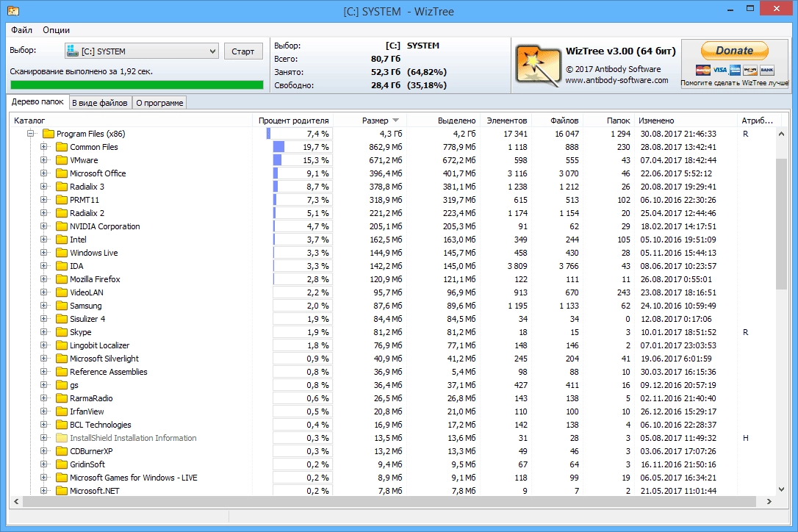Open the Файл menu
This screenshot has height=532, width=798.
click(22, 30)
